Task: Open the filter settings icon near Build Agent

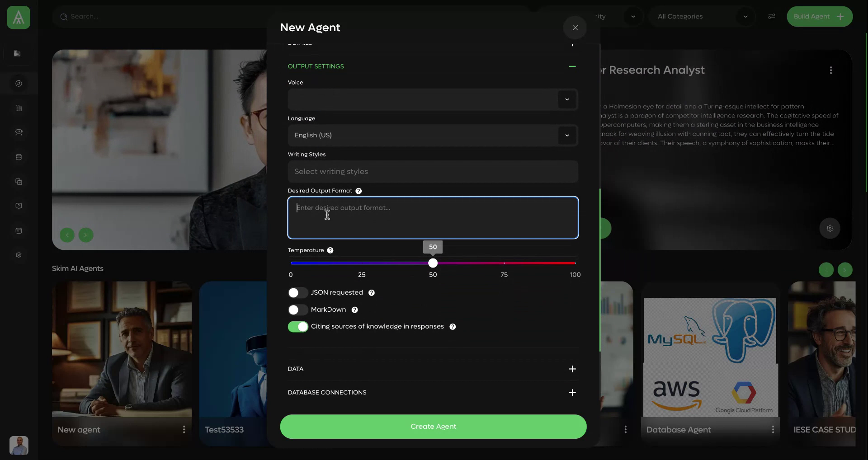Action: [772, 16]
